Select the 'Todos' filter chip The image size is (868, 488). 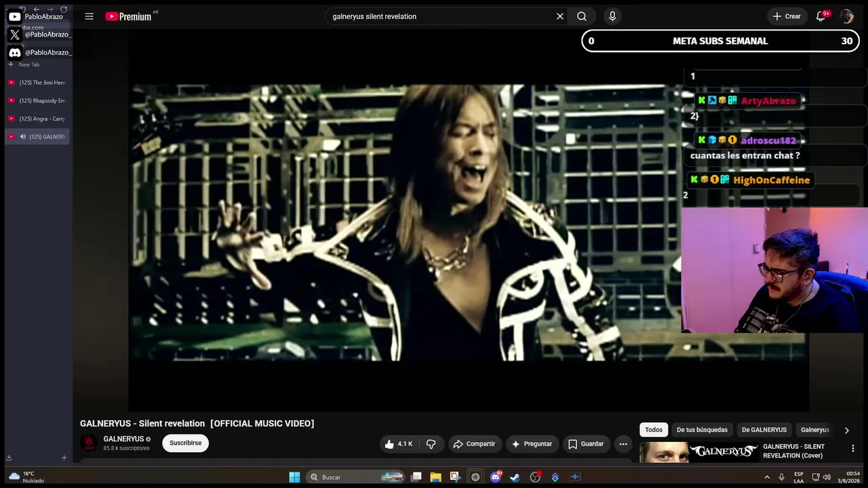tap(654, 430)
